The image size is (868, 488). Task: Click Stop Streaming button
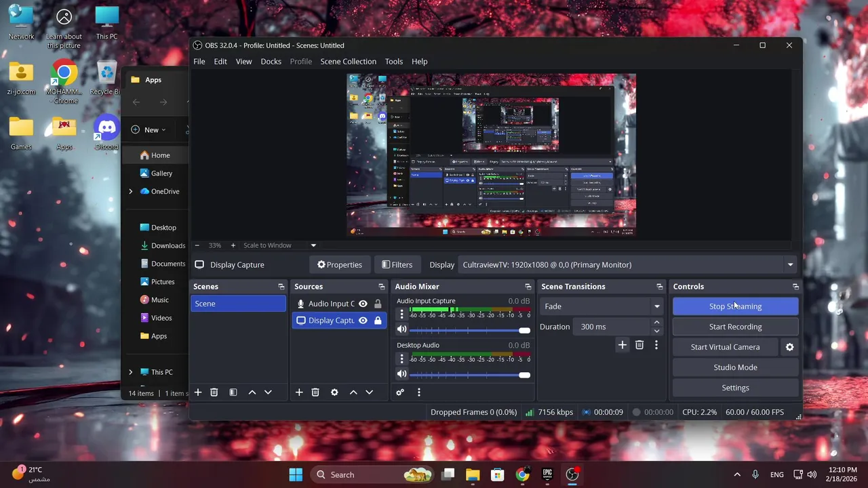[x=735, y=306]
